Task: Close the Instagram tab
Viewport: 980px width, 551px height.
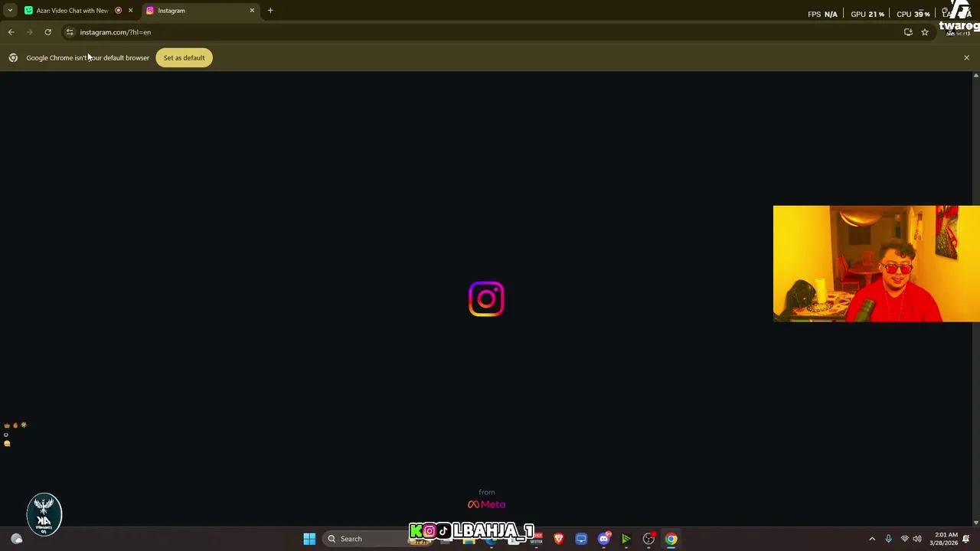Action: click(x=252, y=11)
